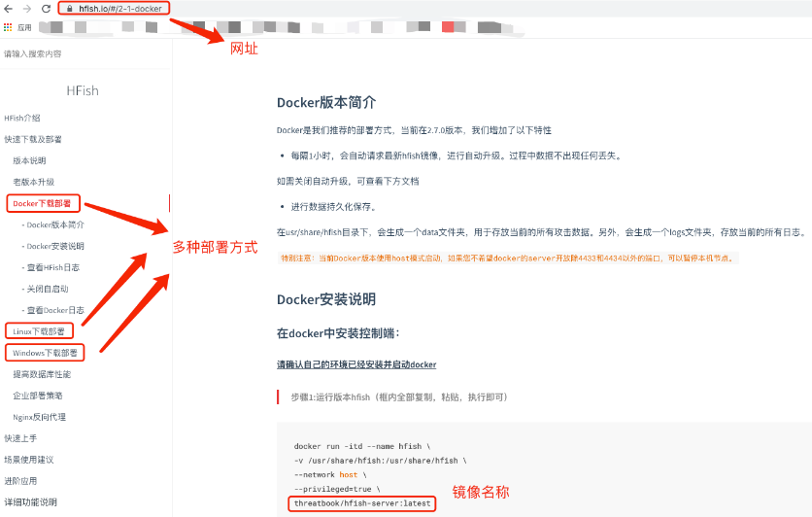
Task: Click the 进行数据持久化保存 bullet text
Action: 333,207
